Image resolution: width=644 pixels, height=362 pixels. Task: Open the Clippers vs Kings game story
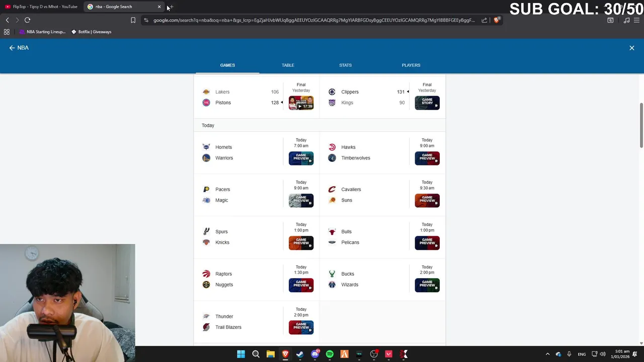click(427, 103)
